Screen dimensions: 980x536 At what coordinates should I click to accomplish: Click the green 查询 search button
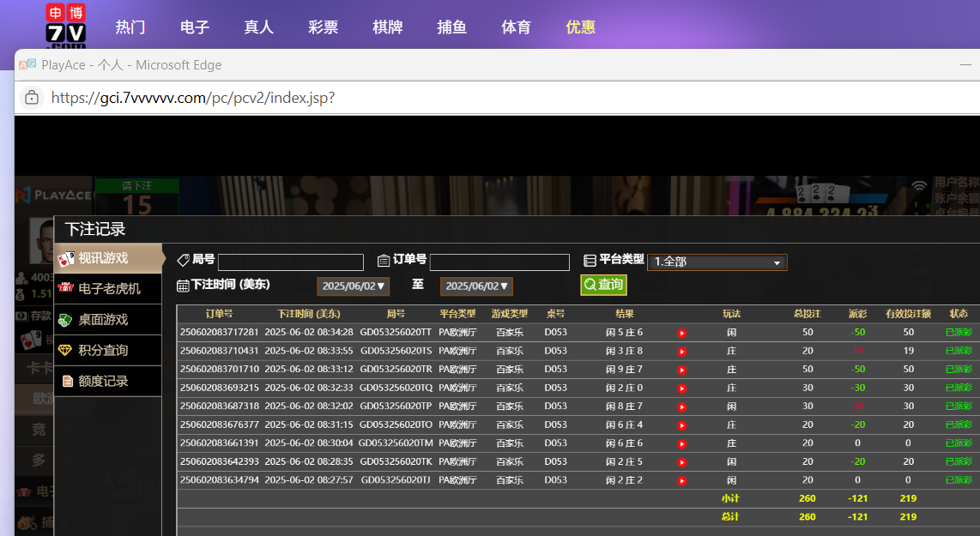(603, 285)
